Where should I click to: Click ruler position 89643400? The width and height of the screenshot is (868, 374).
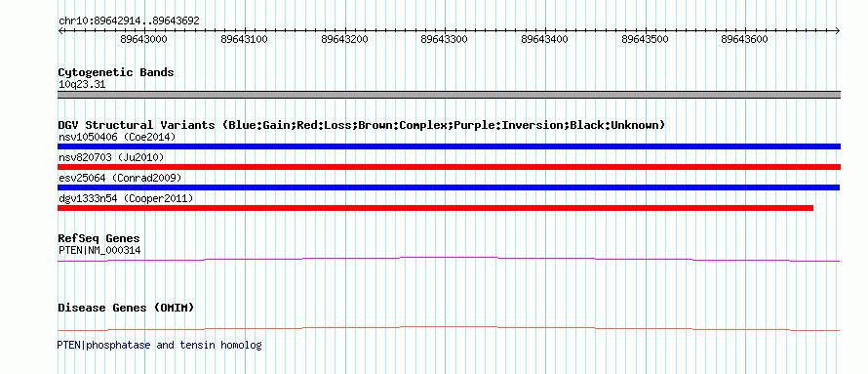tap(545, 39)
